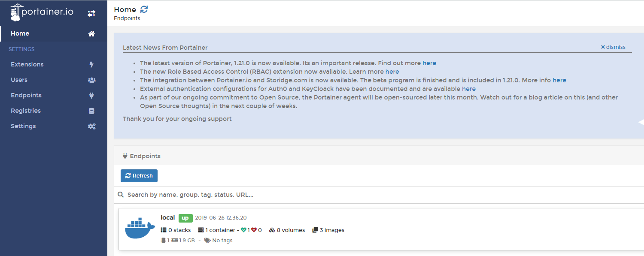
Task: Click the green healthy container heart icon
Action: (243, 230)
